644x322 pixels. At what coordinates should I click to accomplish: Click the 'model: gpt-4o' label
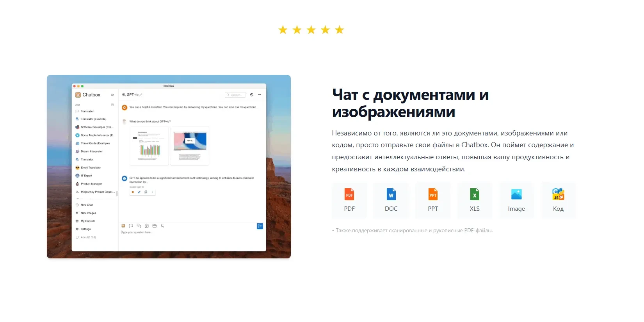[x=137, y=187]
